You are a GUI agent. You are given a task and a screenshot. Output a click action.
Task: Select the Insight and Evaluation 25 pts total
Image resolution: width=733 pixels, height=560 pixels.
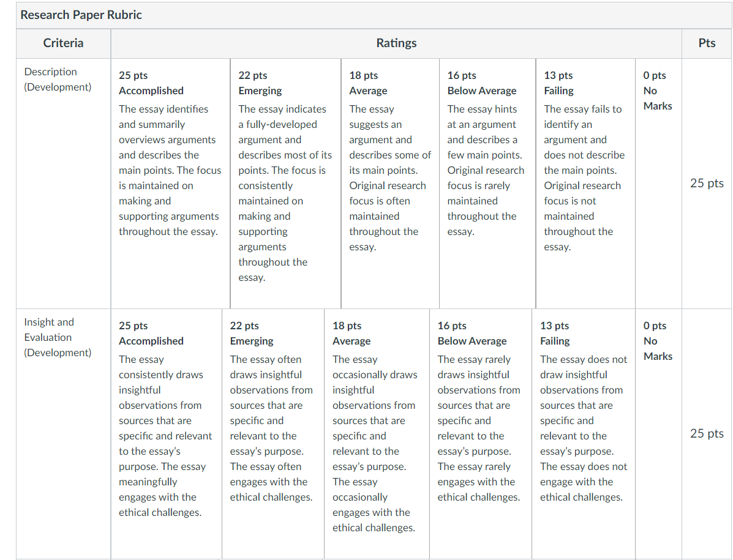[x=707, y=433]
